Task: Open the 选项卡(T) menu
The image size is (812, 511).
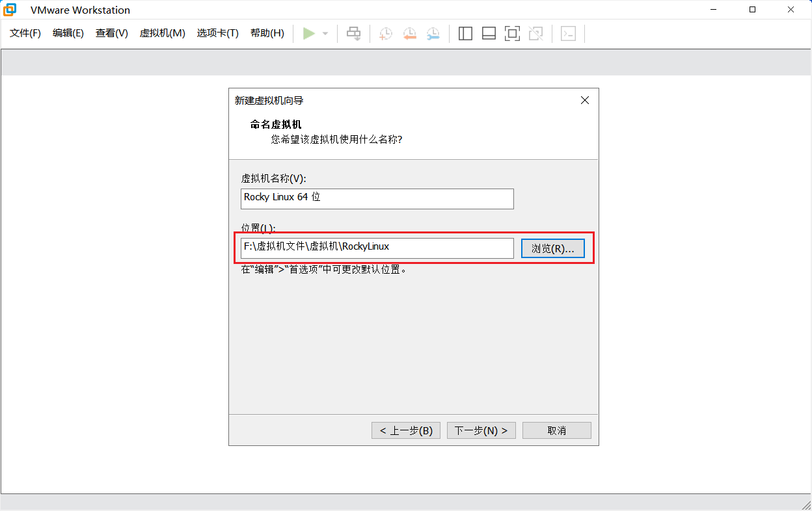Action: 217,33
